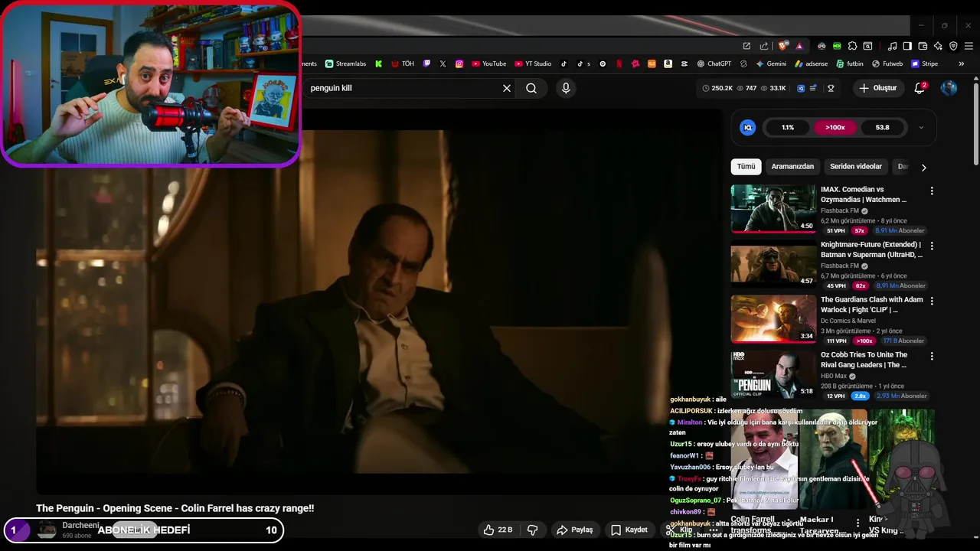This screenshot has height=551, width=980.
Task: Open the Netflix bookmark icon
Action: point(619,64)
